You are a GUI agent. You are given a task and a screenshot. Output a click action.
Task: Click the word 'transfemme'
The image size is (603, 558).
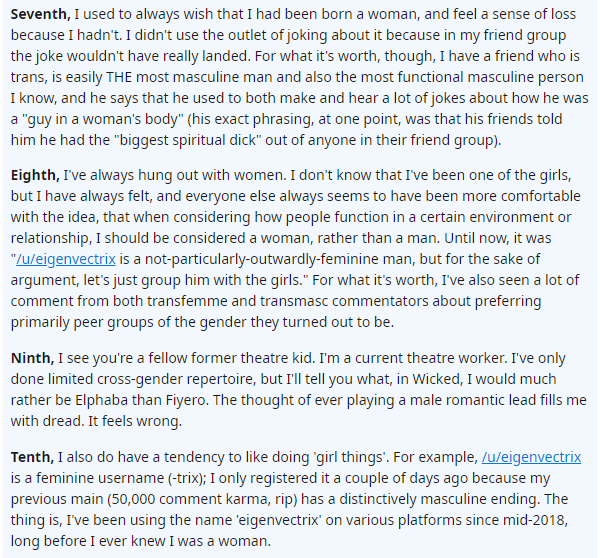[187, 301]
